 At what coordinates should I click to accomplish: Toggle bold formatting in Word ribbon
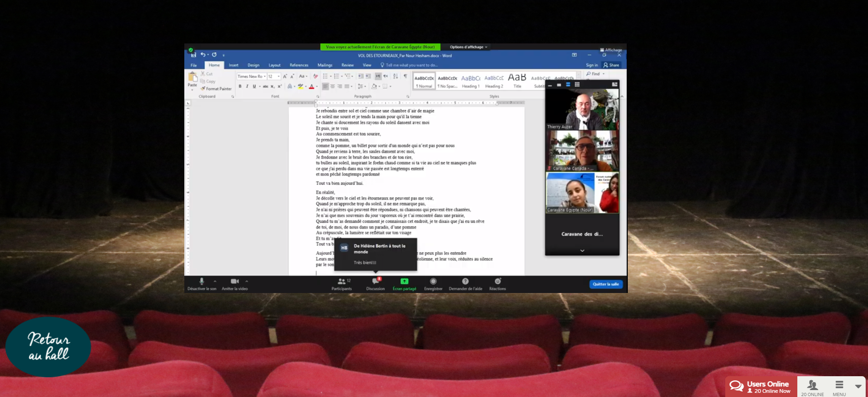240,86
